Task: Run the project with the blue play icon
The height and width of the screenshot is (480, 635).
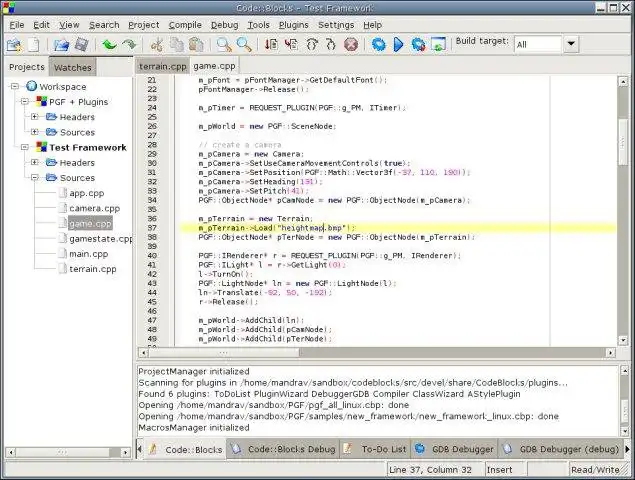Action: click(x=398, y=45)
